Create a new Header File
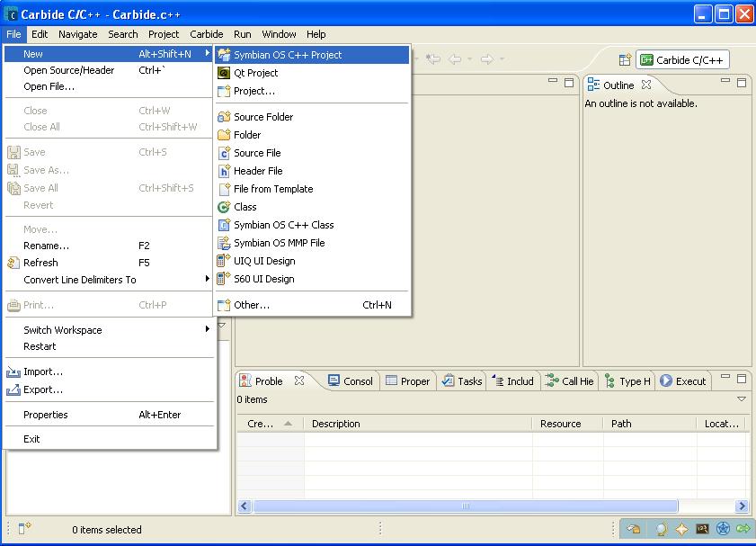 pos(312,171)
